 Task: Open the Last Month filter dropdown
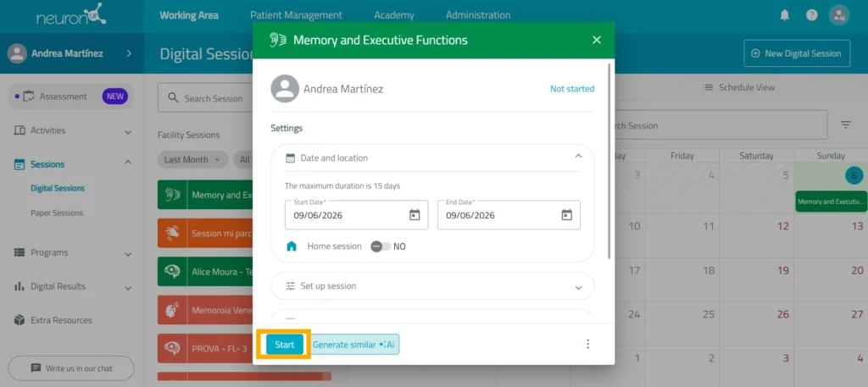(x=192, y=159)
